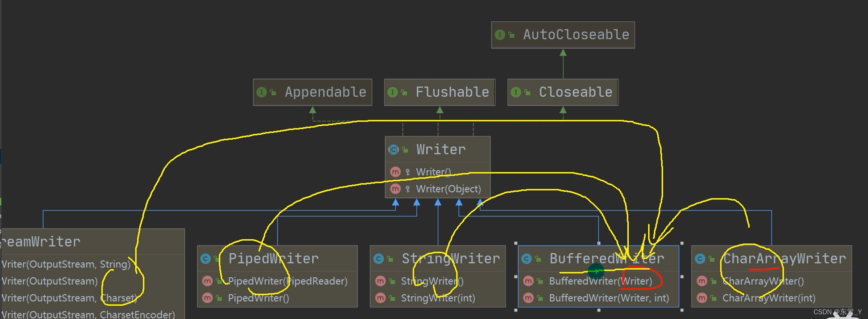
Task: Click the method icon in the Writer(Object) row
Action: pos(395,189)
